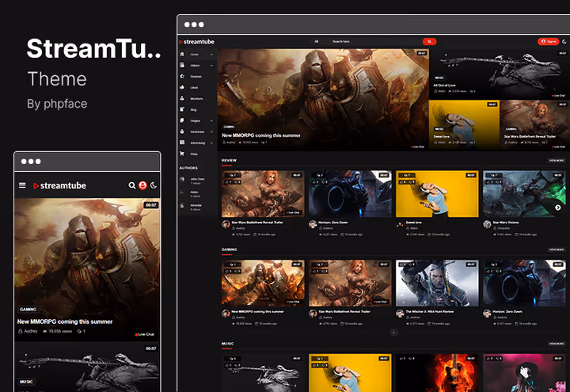Click the Liked thumbs-up icon in sidebar
The height and width of the screenshot is (392, 570).
point(182,87)
